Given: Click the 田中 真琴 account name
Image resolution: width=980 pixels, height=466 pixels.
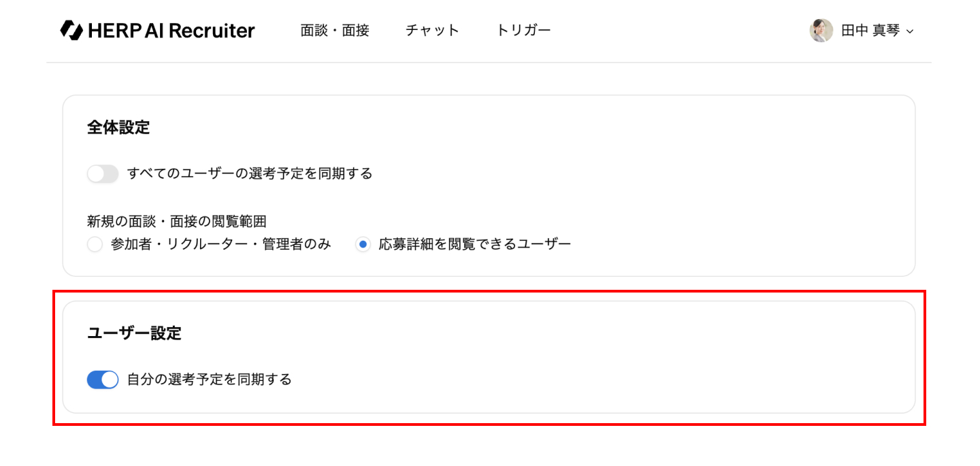Looking at the screenshot, I should pyautogui.click(x=870, y=31).
